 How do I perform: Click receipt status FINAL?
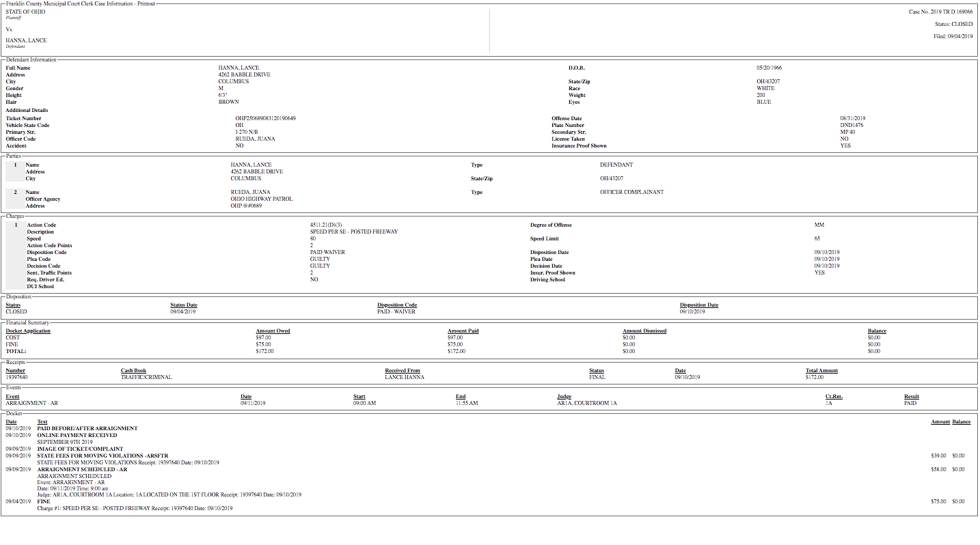tap(597, 377)
